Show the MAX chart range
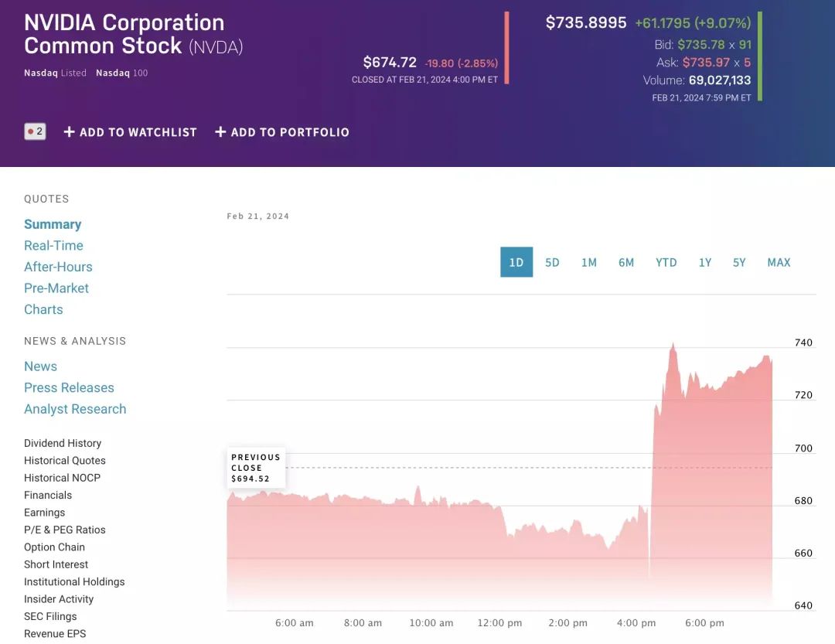 (779, 262)
